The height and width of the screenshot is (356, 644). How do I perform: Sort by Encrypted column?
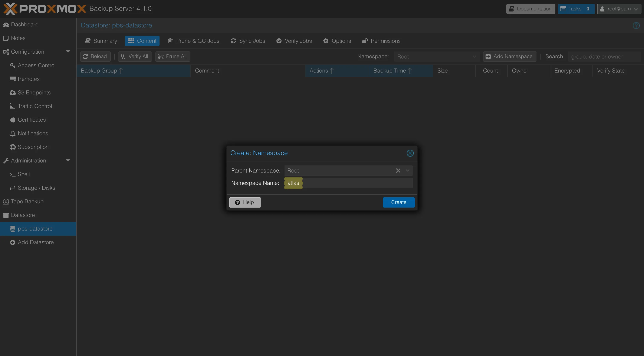(x=571, y=71)
